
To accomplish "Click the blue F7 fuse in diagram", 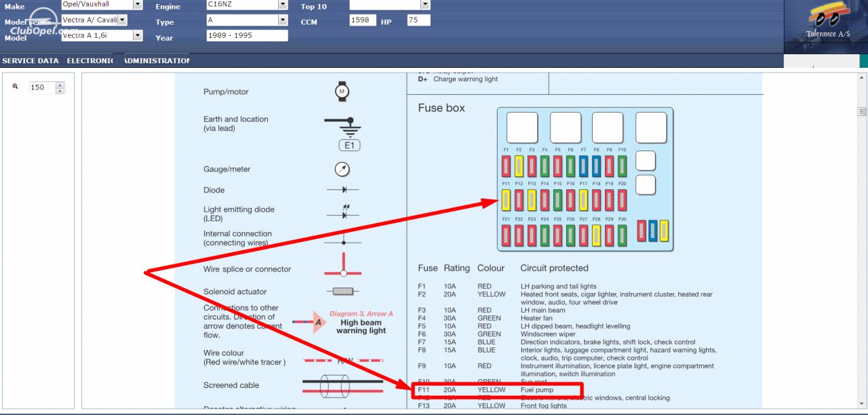I will [583, 166].
